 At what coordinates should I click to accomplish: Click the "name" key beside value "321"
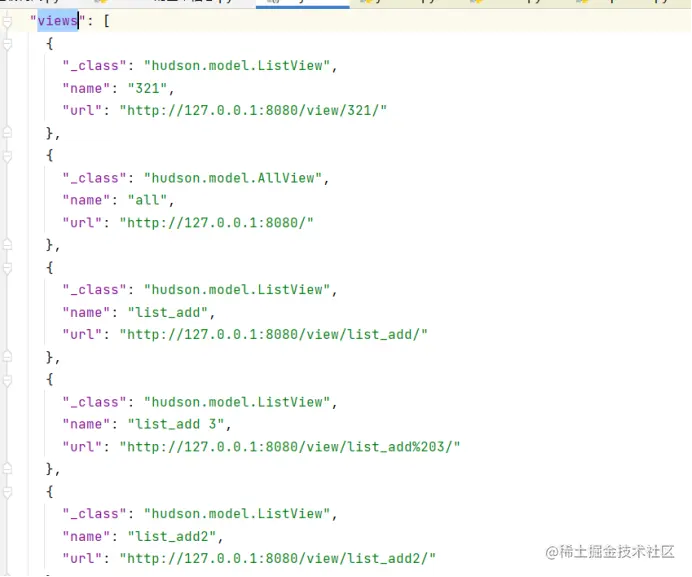click(x=86, y=88)
